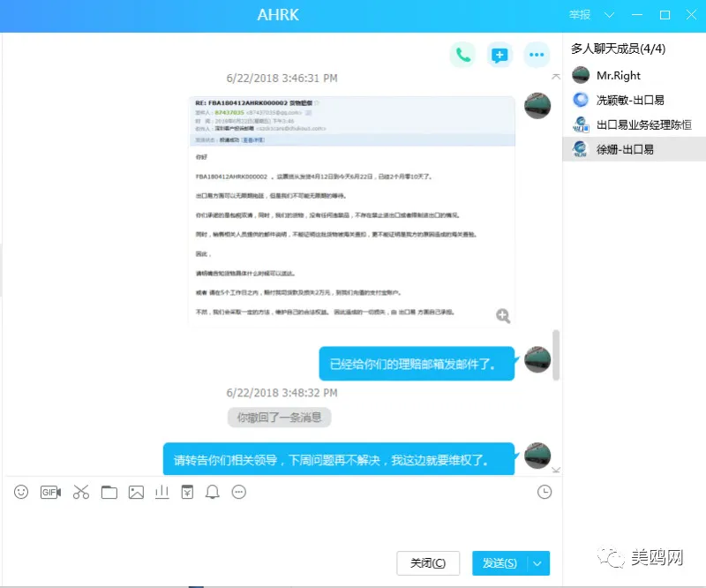Select member 徐姗-出口易 in list
This screenshot has height=588, width=706.
(x=634, y=149)
